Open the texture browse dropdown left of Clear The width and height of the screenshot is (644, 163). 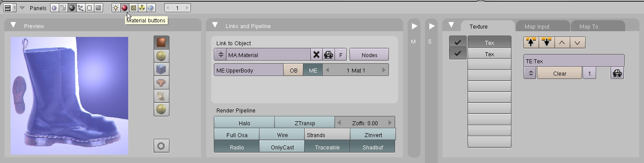pyautogui.click(x=530, y=73)
